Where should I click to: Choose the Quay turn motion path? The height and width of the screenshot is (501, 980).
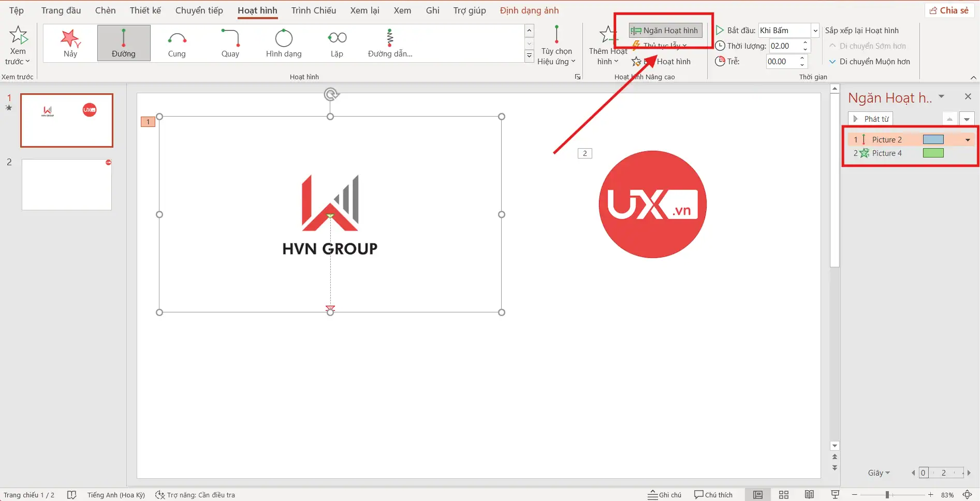pos(230,43)
